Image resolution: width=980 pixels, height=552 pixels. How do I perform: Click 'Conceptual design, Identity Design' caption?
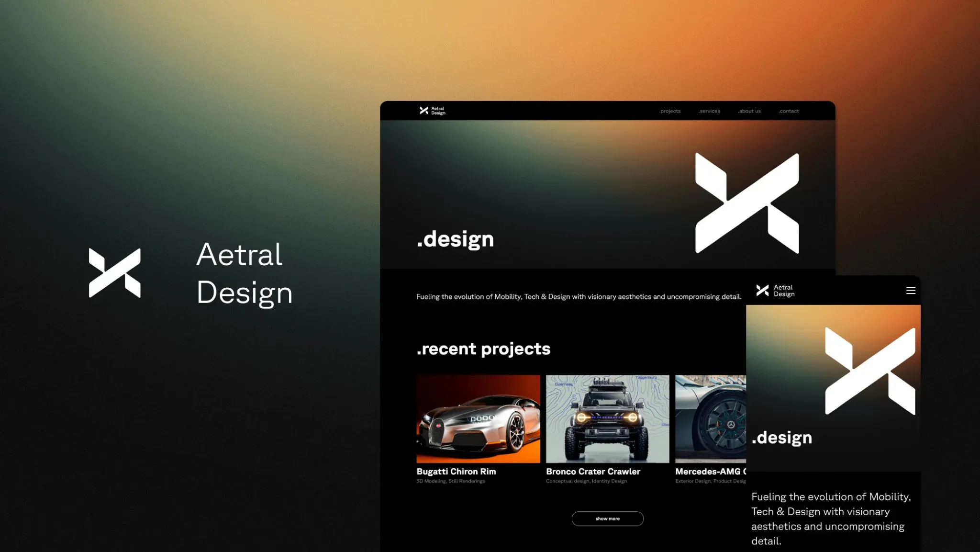(x=586, y=481)
